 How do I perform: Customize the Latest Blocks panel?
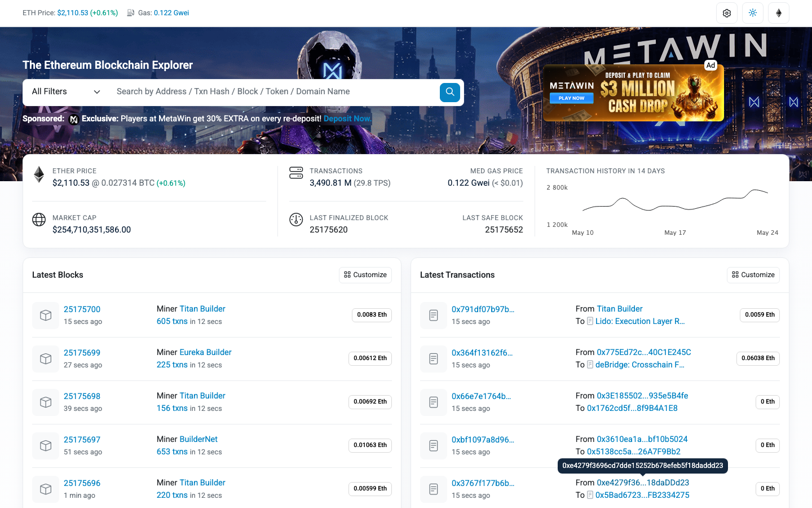click(x=365, y=275)
